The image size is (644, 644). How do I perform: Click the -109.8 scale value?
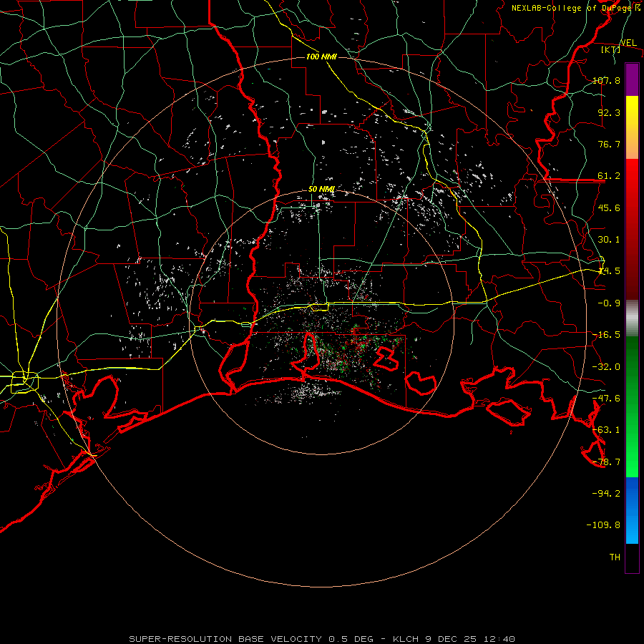(x=603, y=525)
